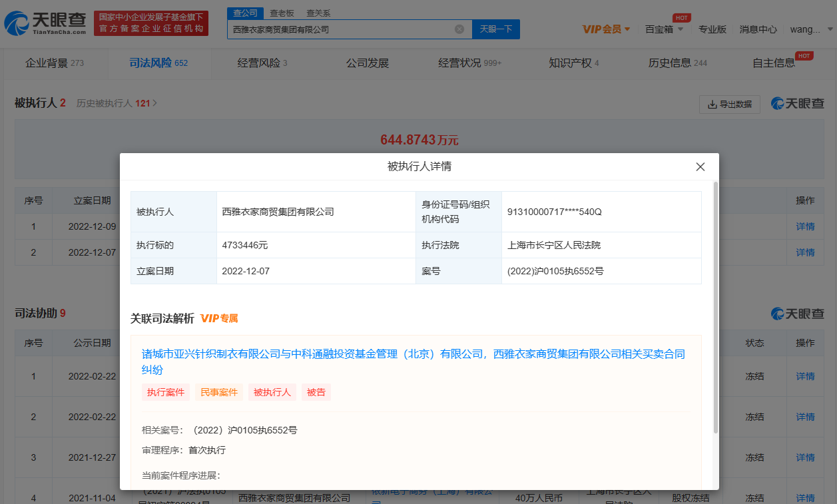Open the 诸城市亚兴针织制衣 case title link

click(x=414, y=362)
